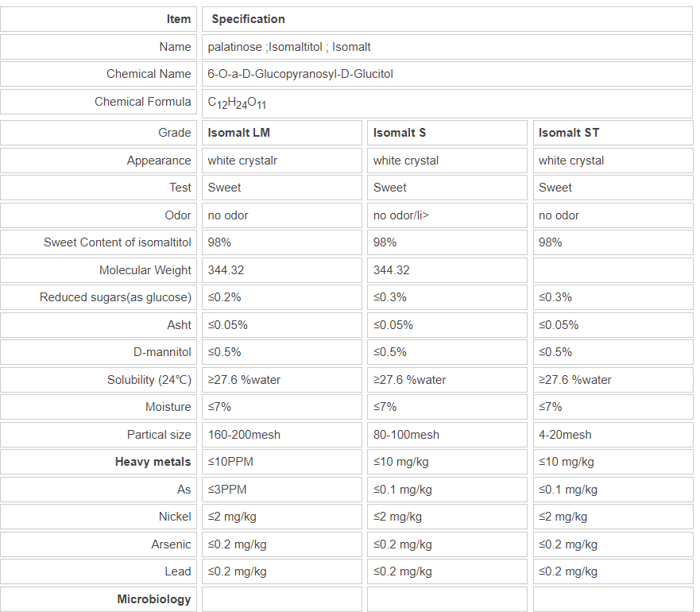Click the 'Heavy metals' row label

click(153, 462)
